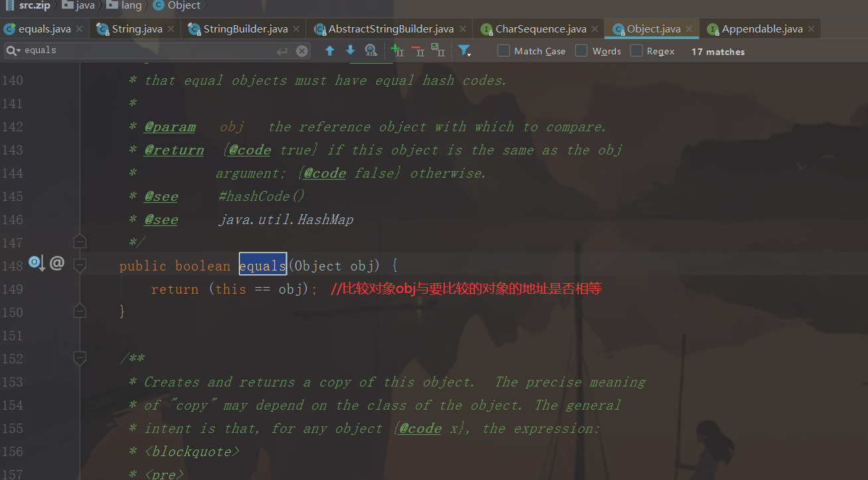Click the '17 matches' search result count
The width and height of the screenshot is (868, 480).
pyautogui.click(x=718, y=52)
